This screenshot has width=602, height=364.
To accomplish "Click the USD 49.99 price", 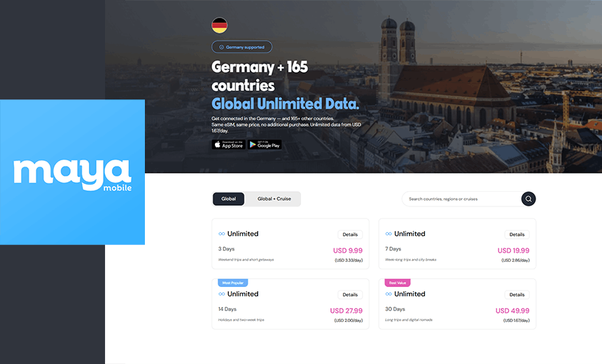I will [512, 311].
